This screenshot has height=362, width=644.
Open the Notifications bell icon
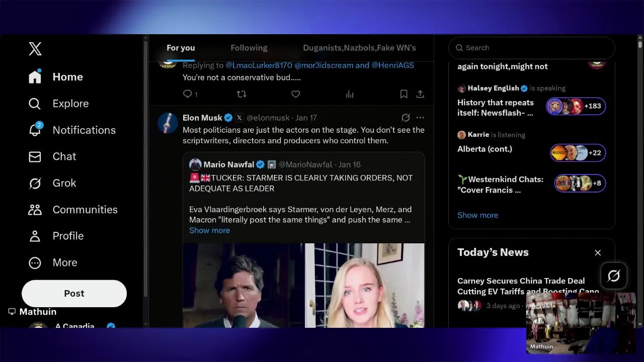pyautogui.click(x=35, y=130)
